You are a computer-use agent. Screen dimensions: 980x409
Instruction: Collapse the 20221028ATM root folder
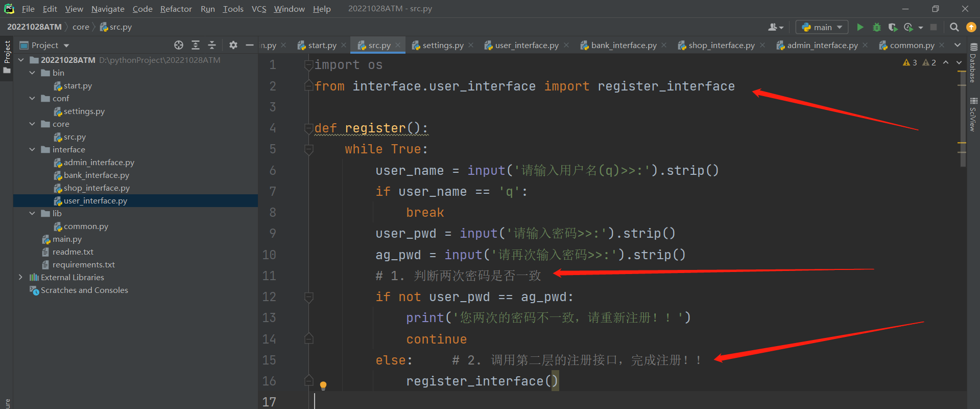point(21,60)
